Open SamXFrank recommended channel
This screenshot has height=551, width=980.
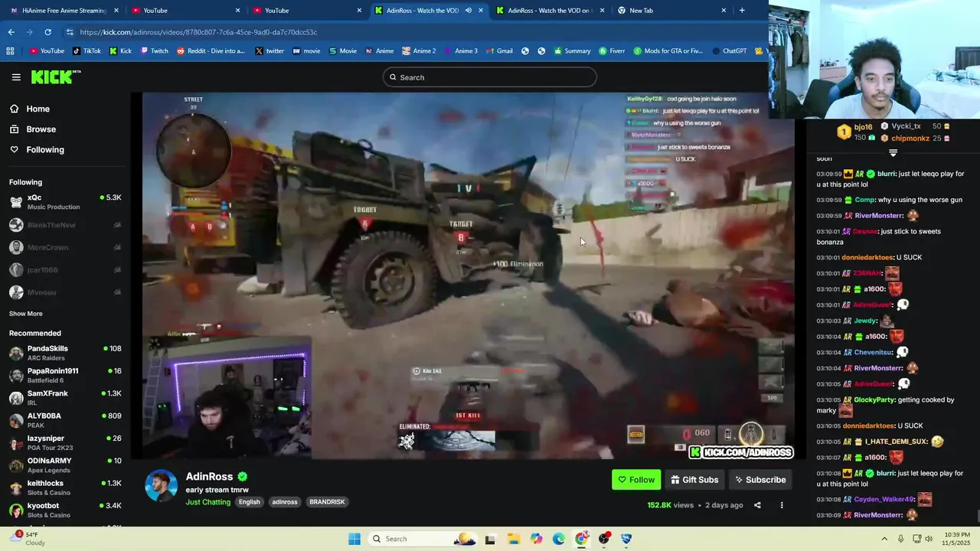[x=65, y=398]
